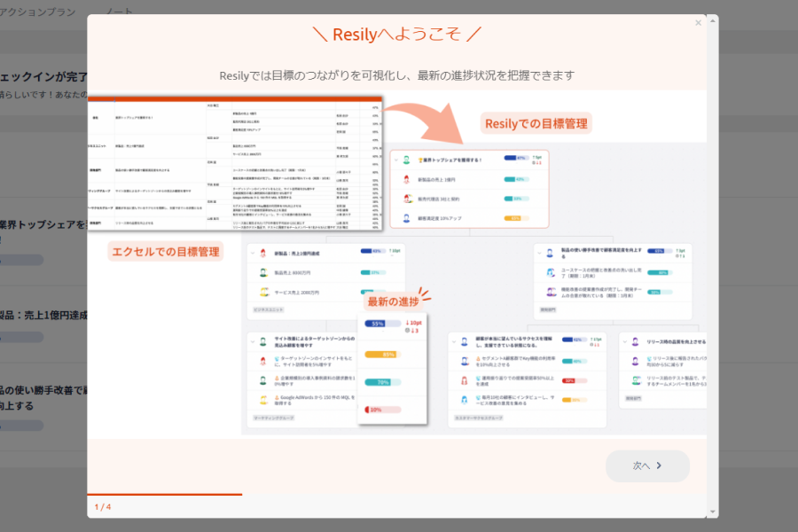Click the 55% blue progress bar
This screenshot has width=798, height=532.
click(x=383, y=324)
